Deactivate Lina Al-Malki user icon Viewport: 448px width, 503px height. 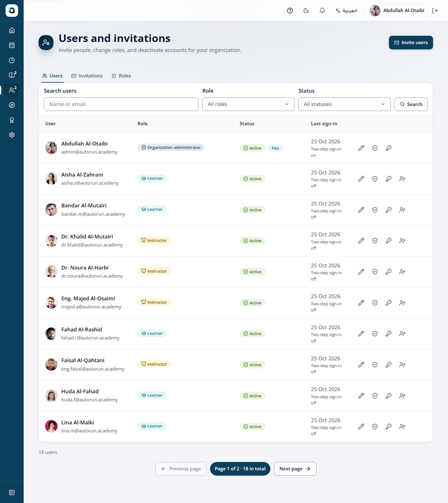[402, 427]
